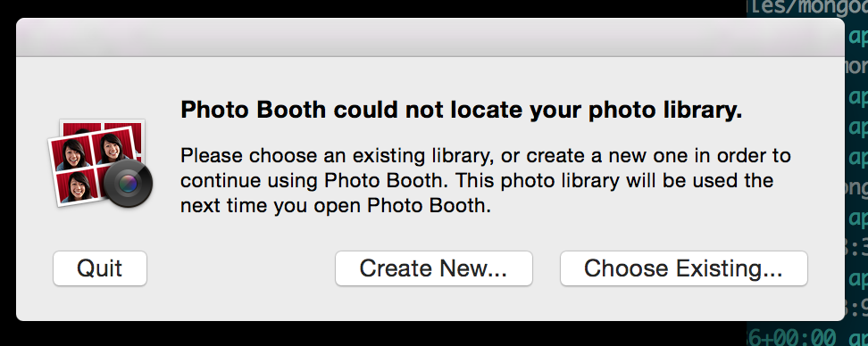
Task: Click the upper-left smiling photo in the icon
Action: click(70, 153)
